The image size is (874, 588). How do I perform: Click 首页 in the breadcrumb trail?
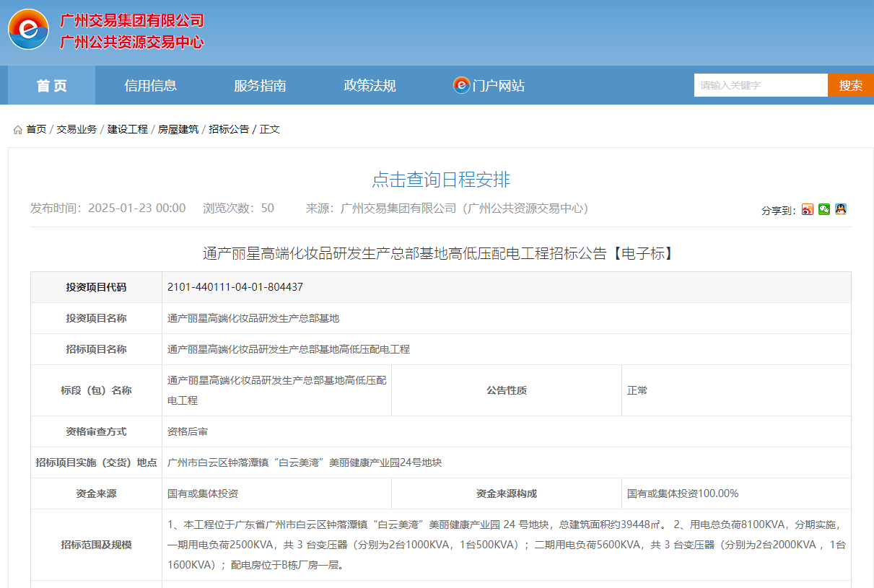coord(35,129)
